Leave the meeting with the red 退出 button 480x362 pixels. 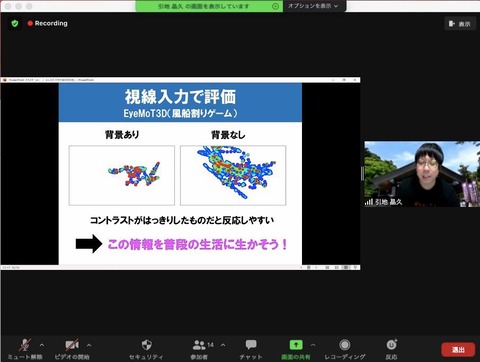point(458,350)
